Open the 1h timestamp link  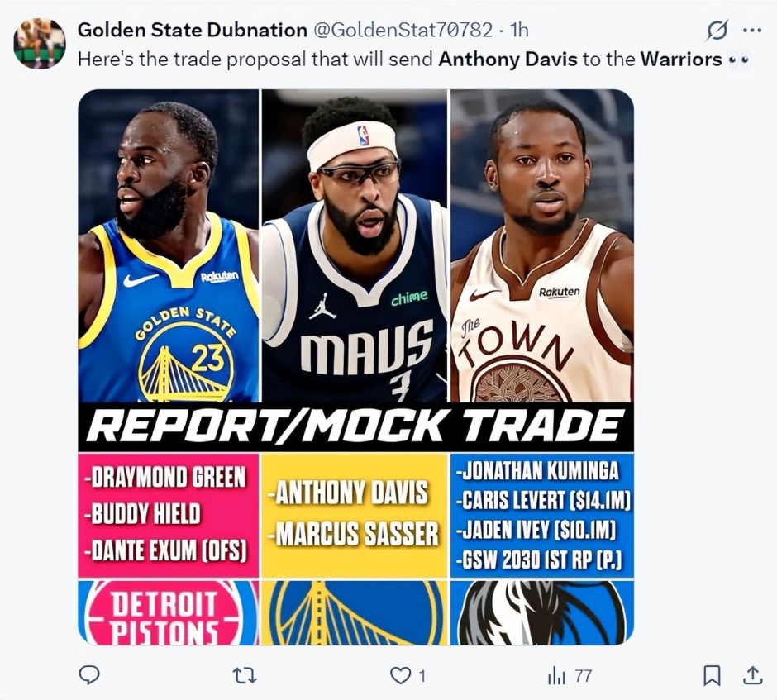[519, 31]
